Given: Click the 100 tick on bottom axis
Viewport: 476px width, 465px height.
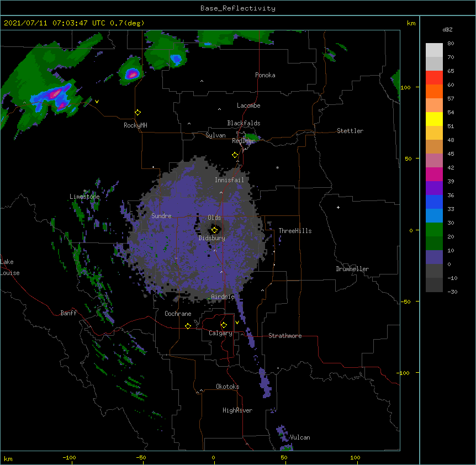Looking at the screenshot, I should point(355,457).
